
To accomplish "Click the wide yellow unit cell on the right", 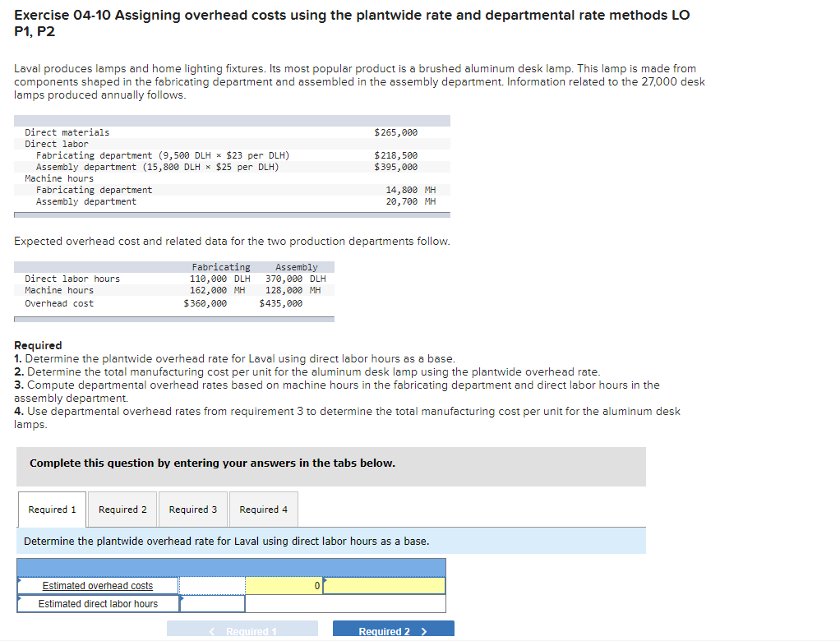I will (384, 586).
